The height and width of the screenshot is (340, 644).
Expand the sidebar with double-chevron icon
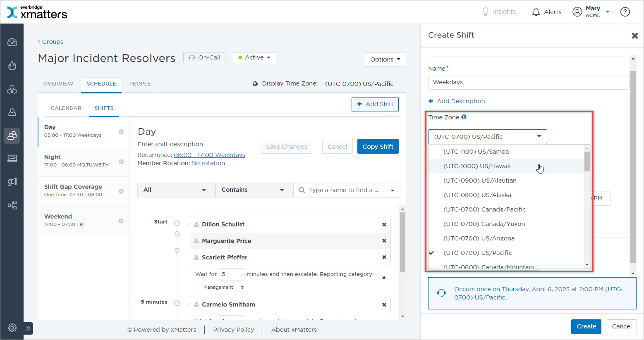coord(28,328)
